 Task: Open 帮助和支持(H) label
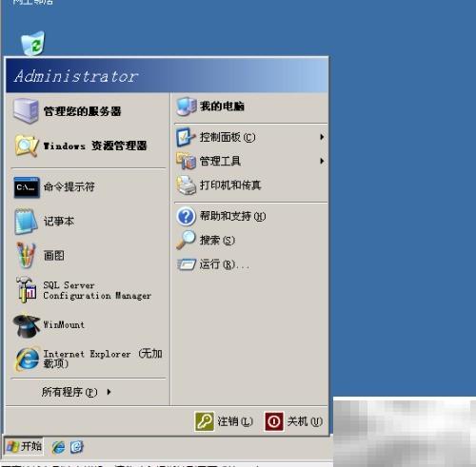pos(232,216)
